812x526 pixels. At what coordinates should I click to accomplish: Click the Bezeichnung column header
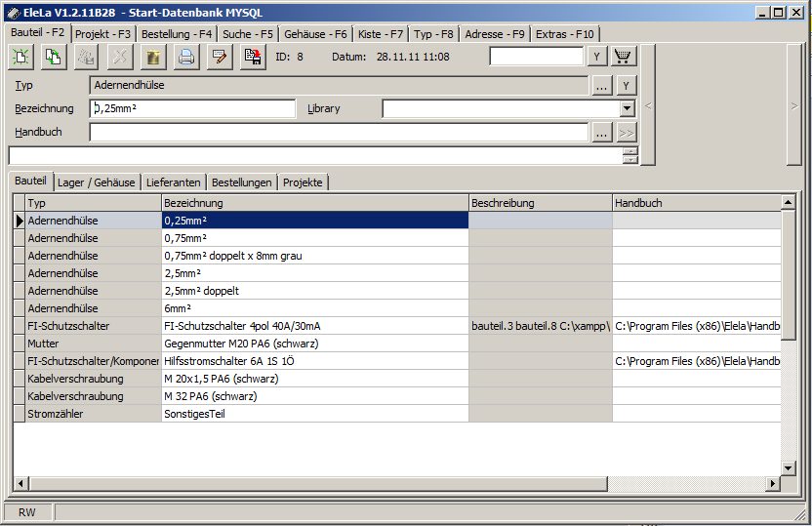coord(314,203)
